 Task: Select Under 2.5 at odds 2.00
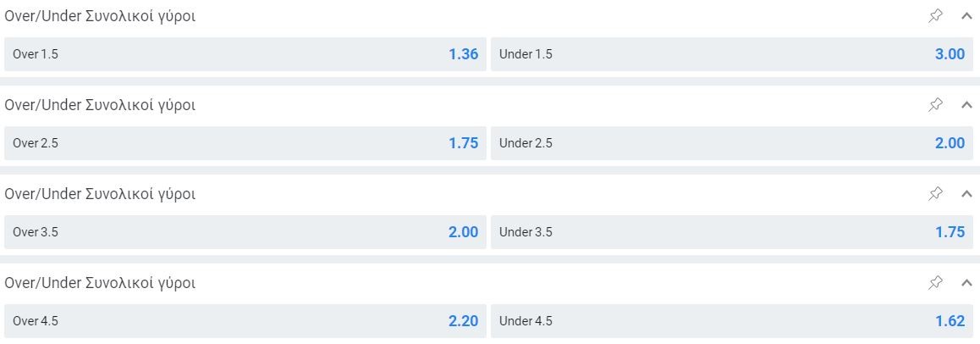pos(732,143)
